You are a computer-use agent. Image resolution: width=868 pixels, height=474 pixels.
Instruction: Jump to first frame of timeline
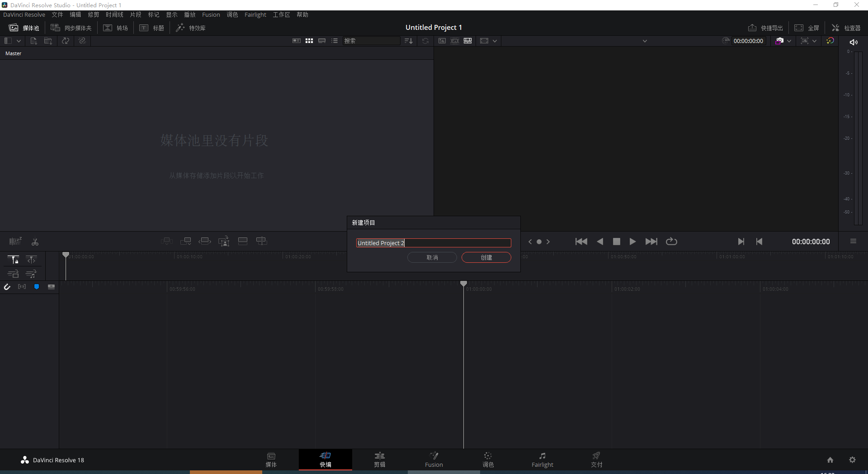click(x=581, y=242)
